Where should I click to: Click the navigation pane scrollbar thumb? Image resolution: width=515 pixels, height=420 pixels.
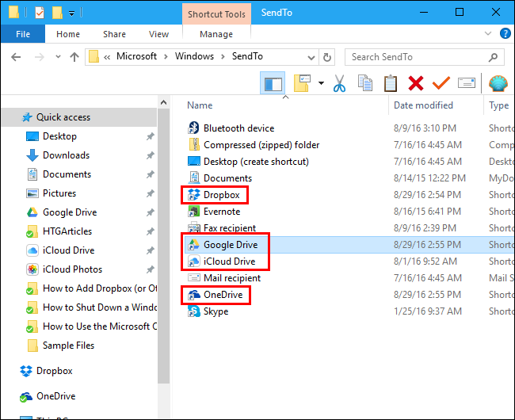click(x=163, y=246)
